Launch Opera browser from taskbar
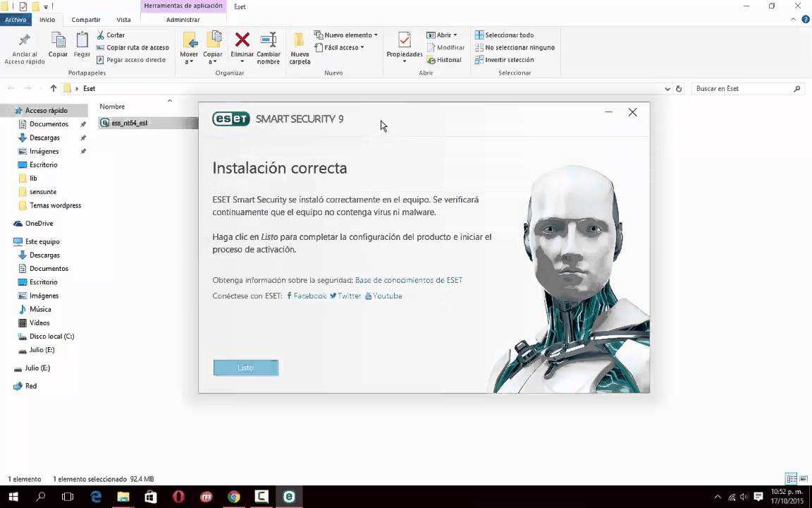This screenshot has height=508, width=812. (178, 497)
